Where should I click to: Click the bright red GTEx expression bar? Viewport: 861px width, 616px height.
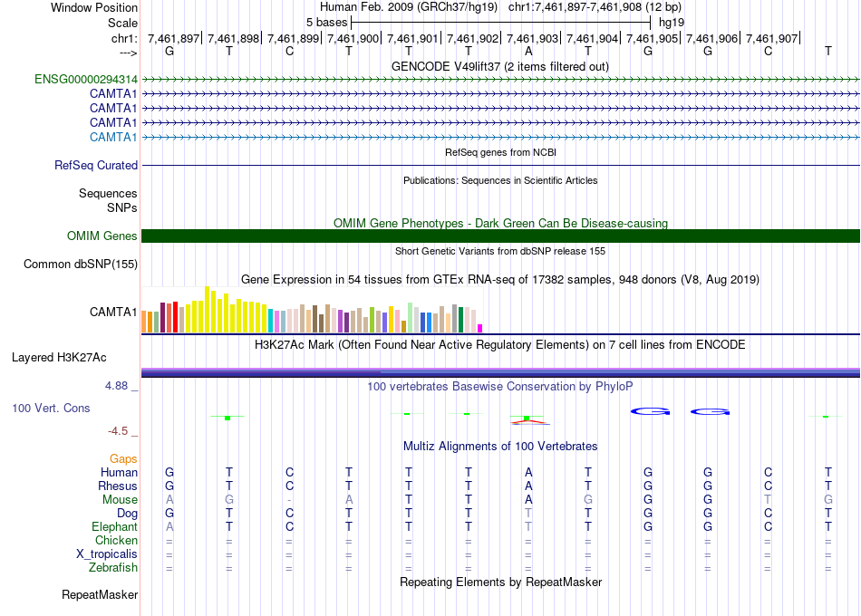coord(175,317)
